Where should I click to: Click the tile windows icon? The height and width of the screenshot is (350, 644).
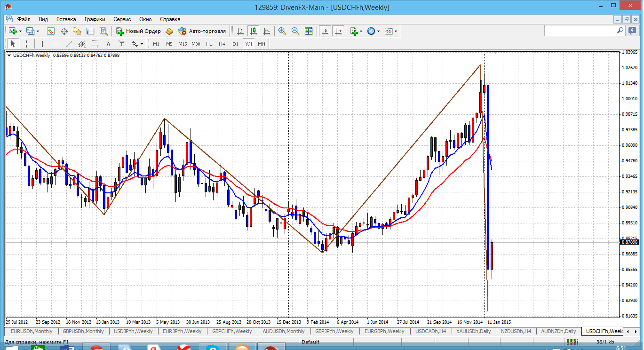point(309,31)
